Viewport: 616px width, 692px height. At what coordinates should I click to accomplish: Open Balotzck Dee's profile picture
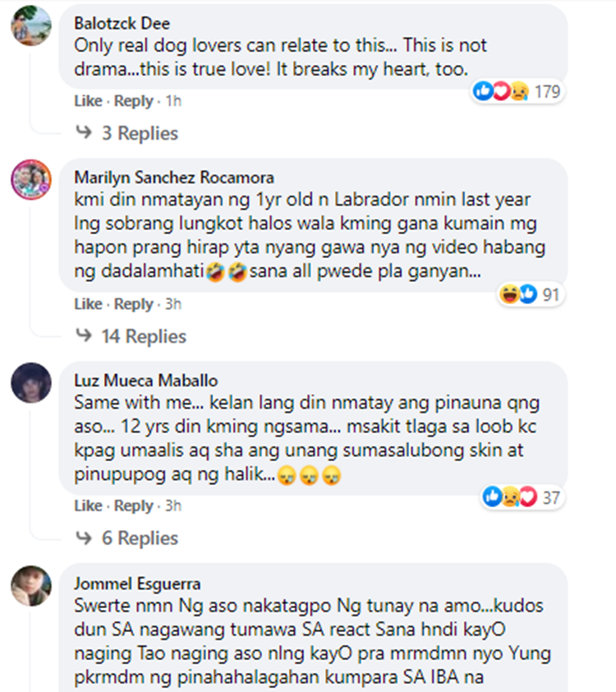pyautogui.click(x=31, y=25)
